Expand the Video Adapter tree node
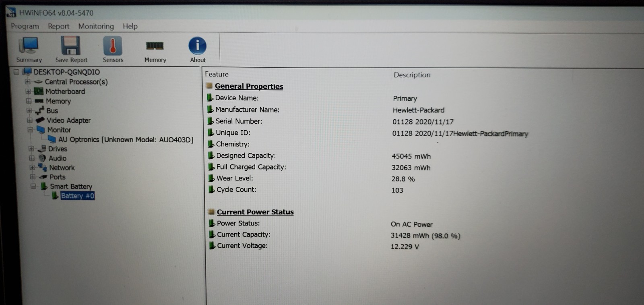Viewport: 644px width, 305px height. [29, 120]
